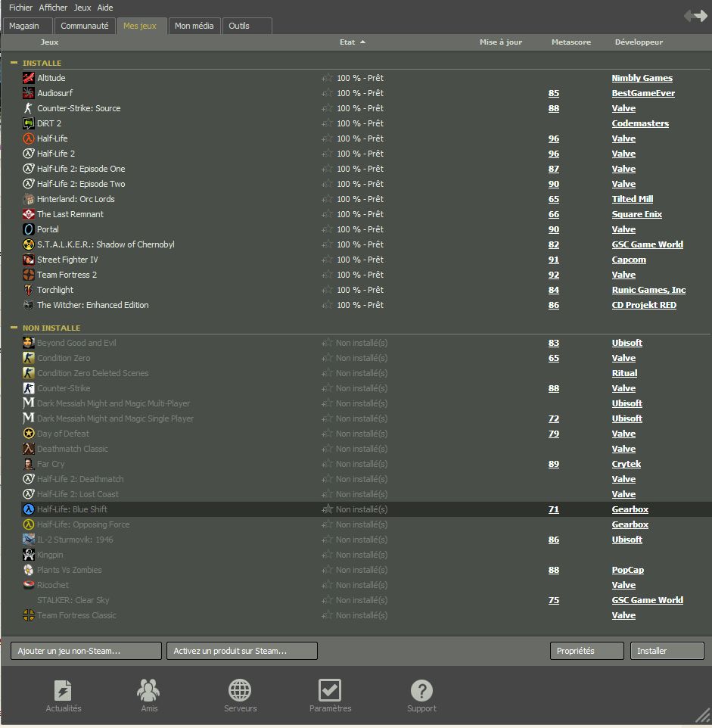Screen dimensions: 712x728
Task: Collapse the INSTALLE group
Action: click(x=14, y=63)
